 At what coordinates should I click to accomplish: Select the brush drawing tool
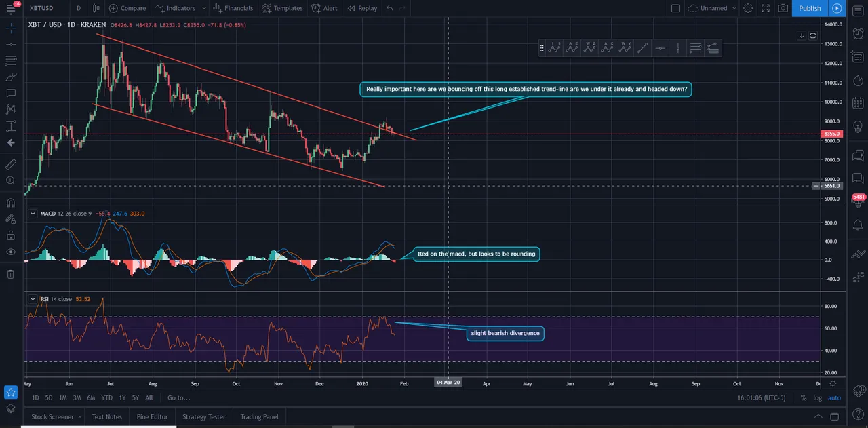point(10,77)
